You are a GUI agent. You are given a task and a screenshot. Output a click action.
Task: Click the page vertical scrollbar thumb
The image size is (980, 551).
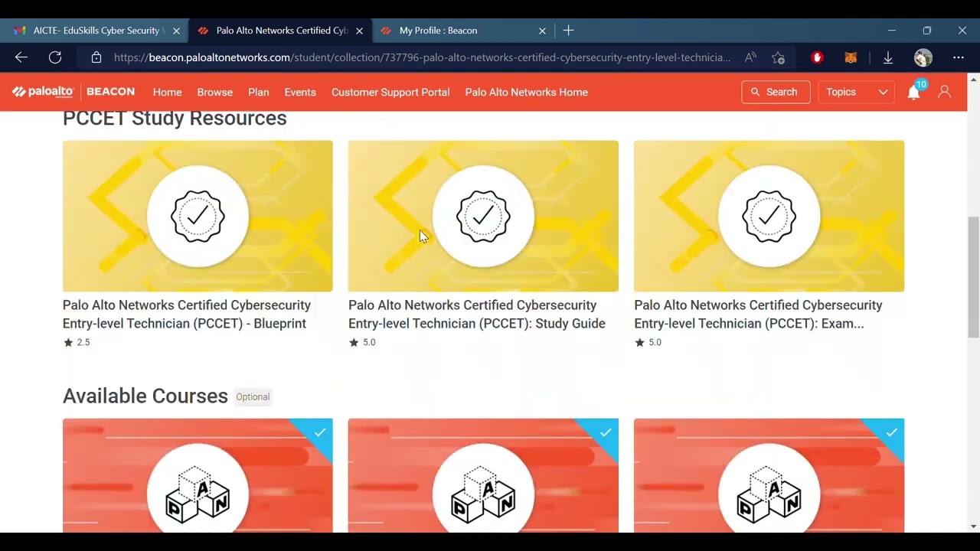973,277
